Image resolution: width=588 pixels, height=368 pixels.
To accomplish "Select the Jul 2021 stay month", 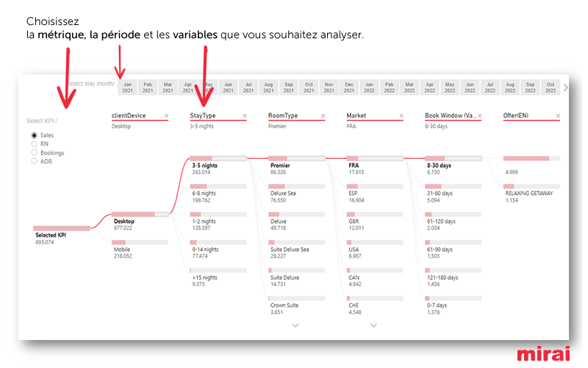I will coord(248,88).
